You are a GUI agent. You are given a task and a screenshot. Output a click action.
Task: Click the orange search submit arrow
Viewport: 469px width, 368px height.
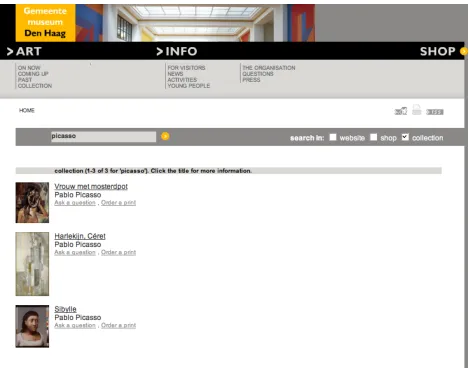[x=165, y=136]
